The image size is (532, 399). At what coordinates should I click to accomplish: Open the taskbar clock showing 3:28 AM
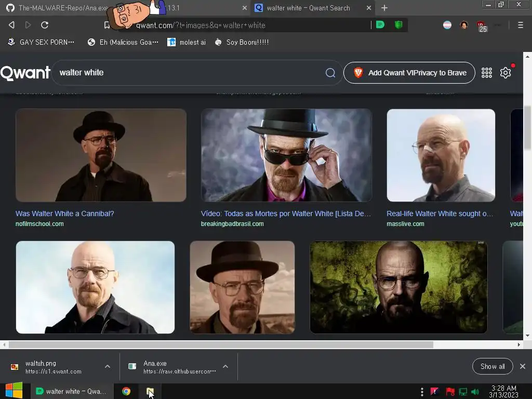tap(504, 392)
